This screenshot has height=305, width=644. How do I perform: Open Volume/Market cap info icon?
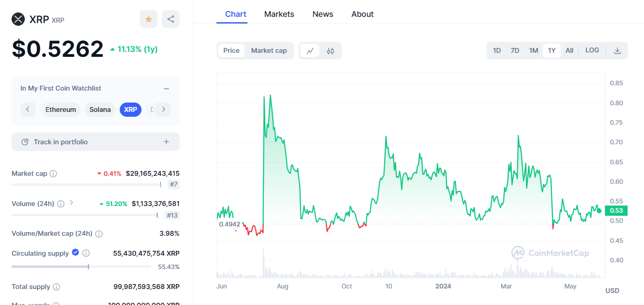pyautogui.click(x=99, y=234)
